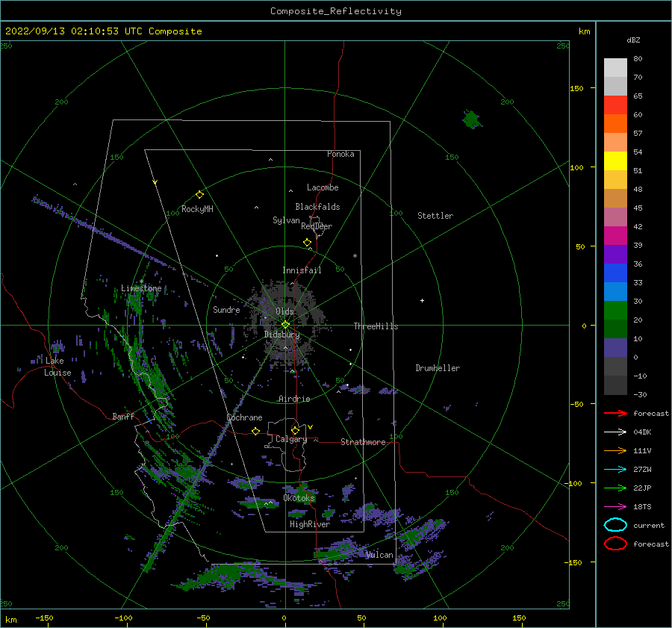Click the dBZ legend heading
672x628 pixels.
click(633, 40)
